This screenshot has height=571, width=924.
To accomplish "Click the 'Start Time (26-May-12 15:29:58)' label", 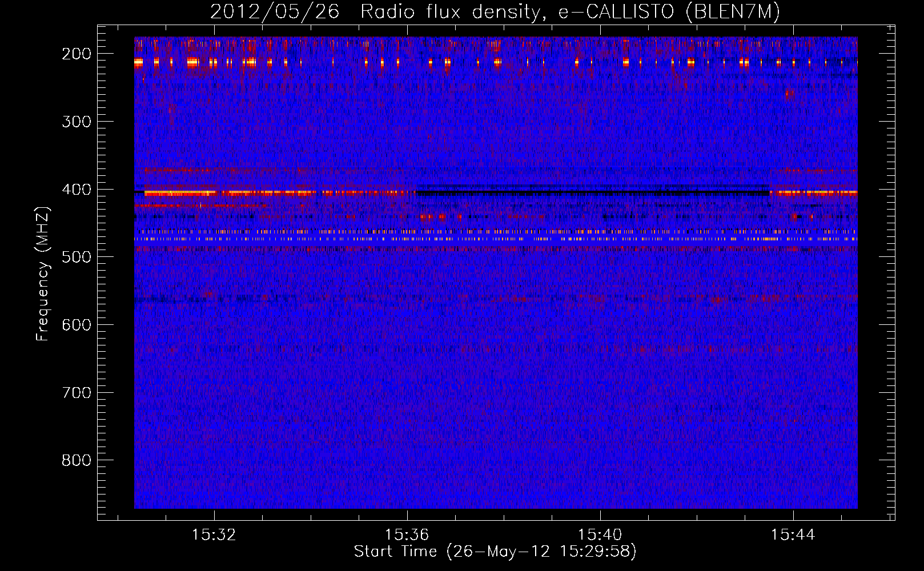I will pos(495,552).
